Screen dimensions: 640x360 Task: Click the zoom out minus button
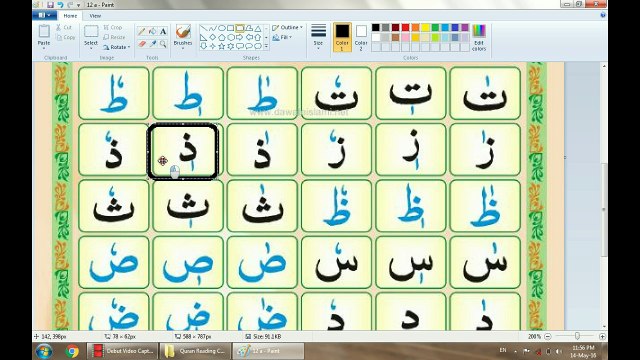point(548,336)
